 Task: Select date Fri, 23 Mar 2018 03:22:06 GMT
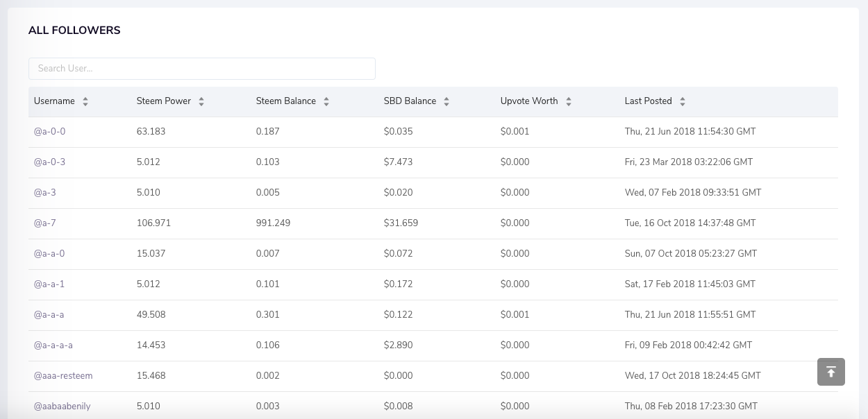pyautogui.click(x=689, y=162)
